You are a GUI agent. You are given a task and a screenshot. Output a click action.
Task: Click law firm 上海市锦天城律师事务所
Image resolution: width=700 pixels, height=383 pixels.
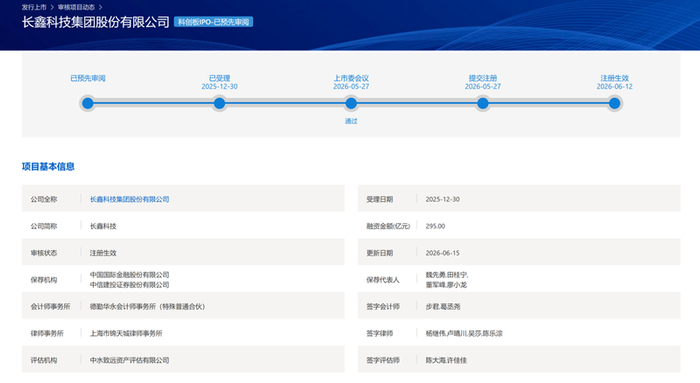[x=126, y=333]
